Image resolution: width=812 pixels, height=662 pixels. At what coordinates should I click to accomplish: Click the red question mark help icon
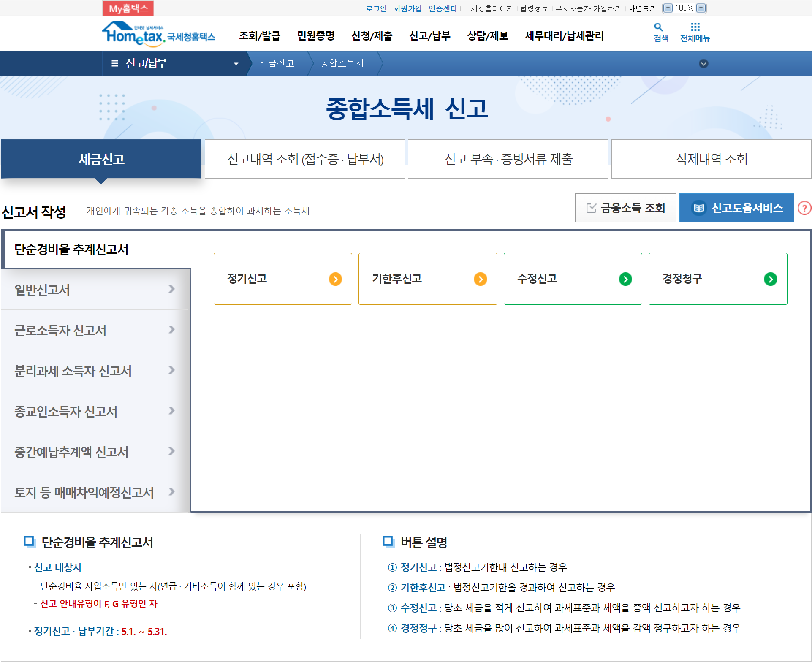click(804, 208)
